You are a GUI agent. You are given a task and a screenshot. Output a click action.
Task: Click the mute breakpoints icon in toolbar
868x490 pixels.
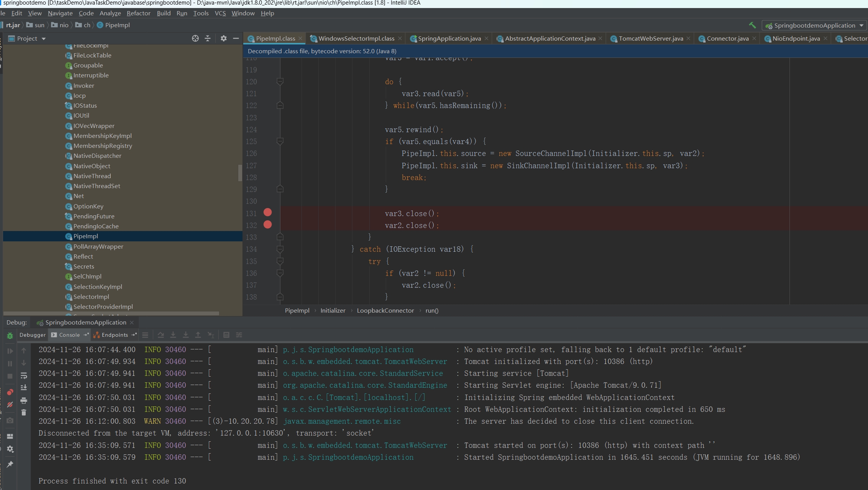[x=10, y=405]
